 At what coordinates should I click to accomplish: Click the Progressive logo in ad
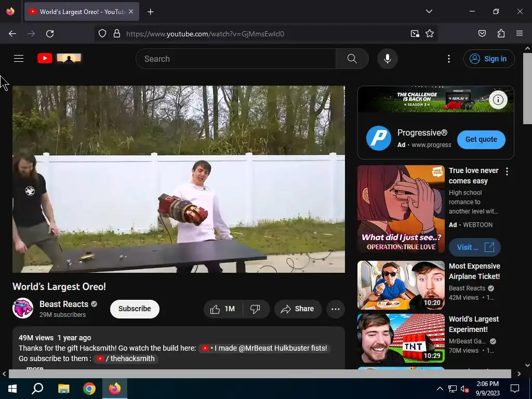tap(379, 138)
